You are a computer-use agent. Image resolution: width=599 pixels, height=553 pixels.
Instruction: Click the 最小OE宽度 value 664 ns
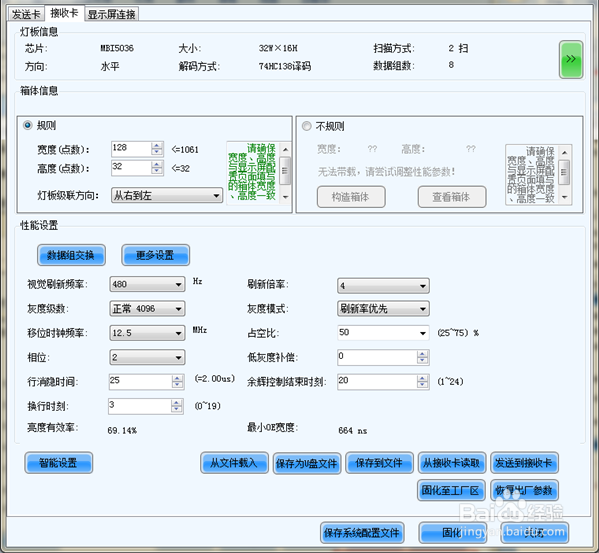(x=353, y=431)
